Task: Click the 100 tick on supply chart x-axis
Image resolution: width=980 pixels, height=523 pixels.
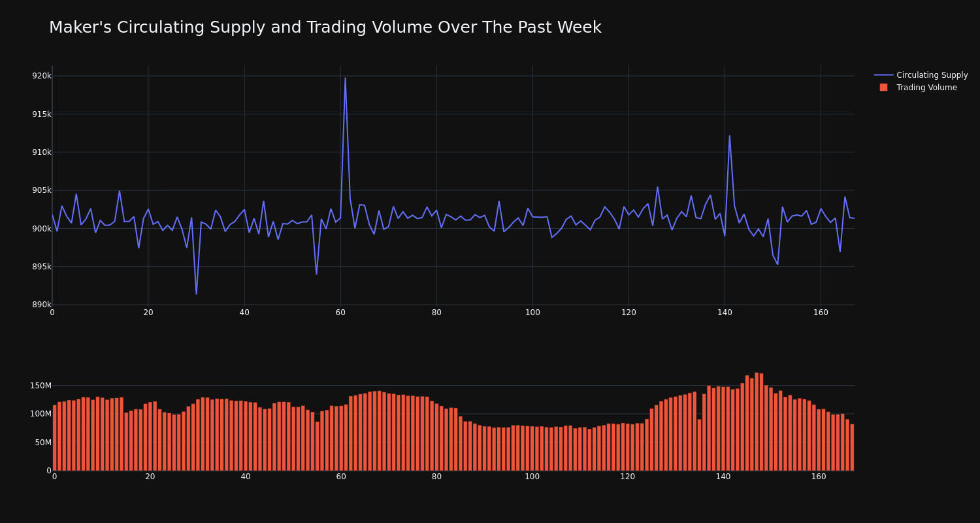Action: (532, 312)
